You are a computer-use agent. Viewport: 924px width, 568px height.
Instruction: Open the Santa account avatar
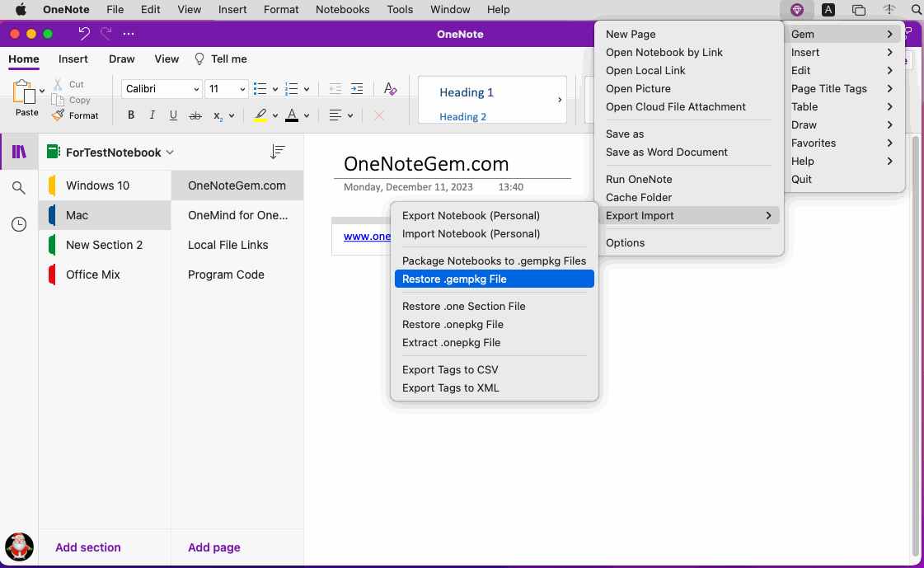coord(19,547)
